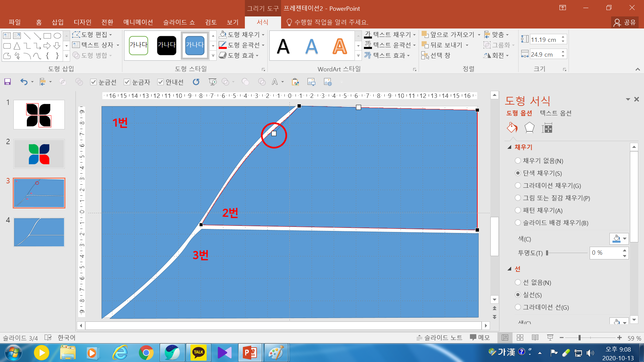Toggle the 안내선 guides checkbox
The width and height of the screenshot is (644, 362).
click(161, 82)
